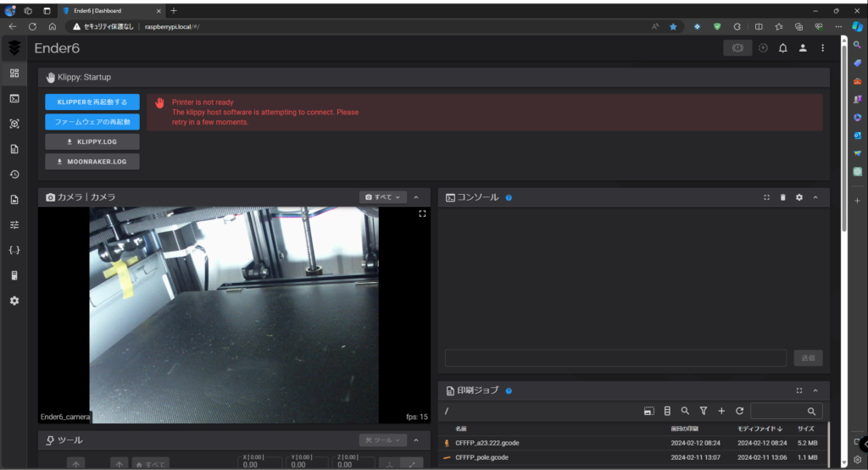Open the Console page in left sidebar
This screenshot has height=470, width=868.
pyautogui.click(x=14, y=98)
